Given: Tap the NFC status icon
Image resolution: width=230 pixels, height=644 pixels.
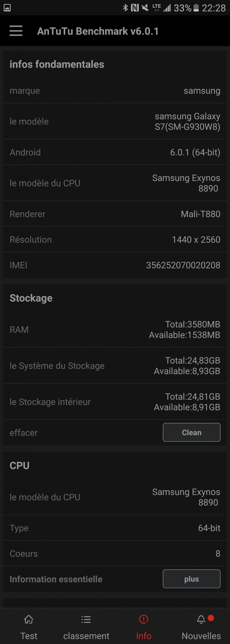Looking at the screenshot, I should click(x=135, y=8).
